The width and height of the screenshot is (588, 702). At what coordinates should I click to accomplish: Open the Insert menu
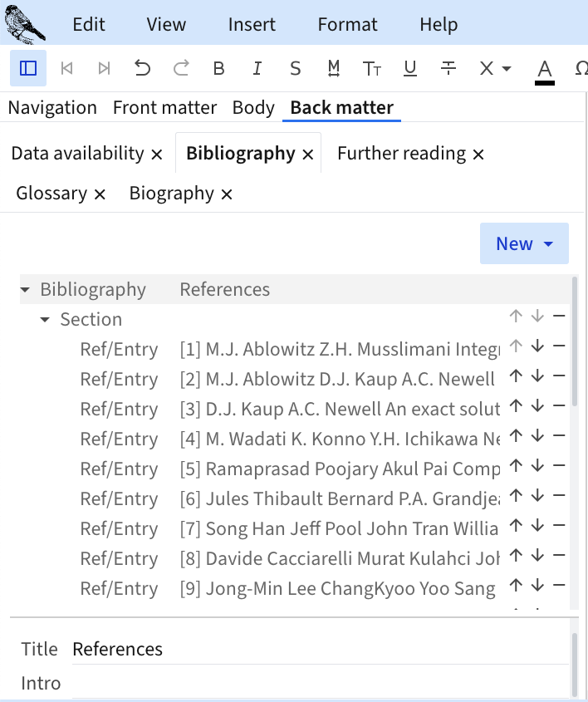point(252,24)
